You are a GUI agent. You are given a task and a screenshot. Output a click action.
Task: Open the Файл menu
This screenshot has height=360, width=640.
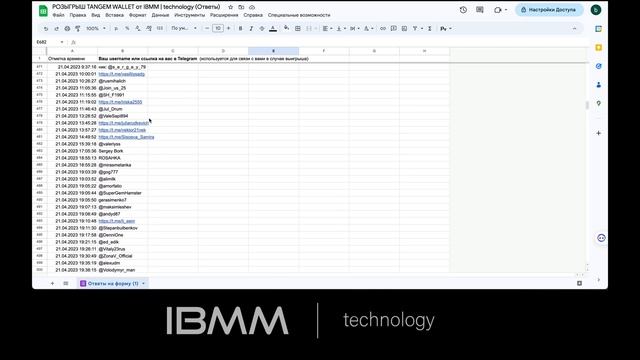[58, 15]
